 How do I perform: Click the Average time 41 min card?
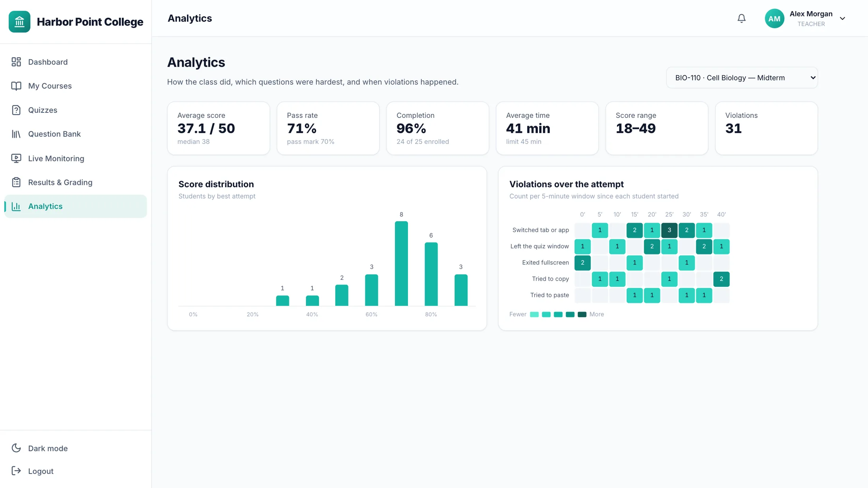click(x=547, y=128)
